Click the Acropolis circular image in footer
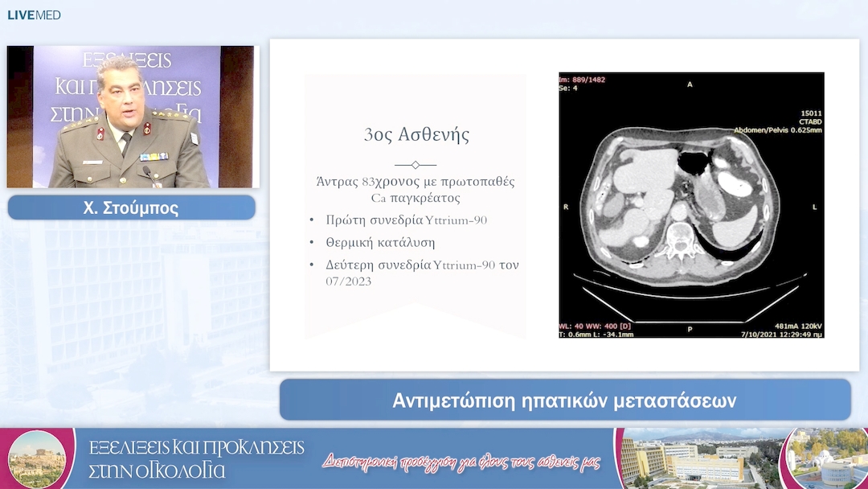868x489 pixels. tap(37, 459)
